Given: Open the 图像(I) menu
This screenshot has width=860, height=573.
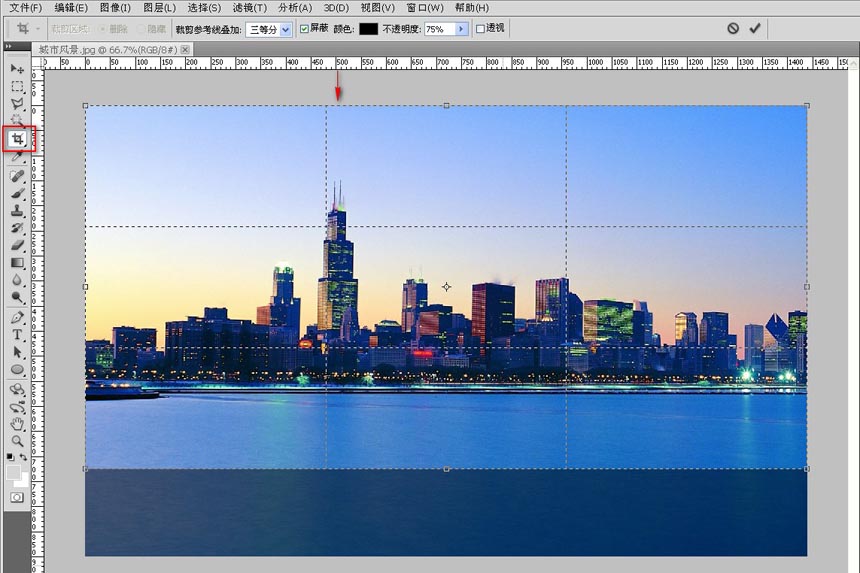Looking at the screenshot, I should (115, 8).
